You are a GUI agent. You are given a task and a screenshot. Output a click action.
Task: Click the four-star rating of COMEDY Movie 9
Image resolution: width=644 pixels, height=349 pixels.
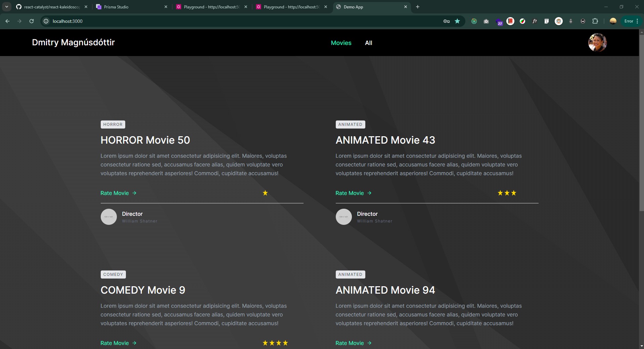coord(275,343)
